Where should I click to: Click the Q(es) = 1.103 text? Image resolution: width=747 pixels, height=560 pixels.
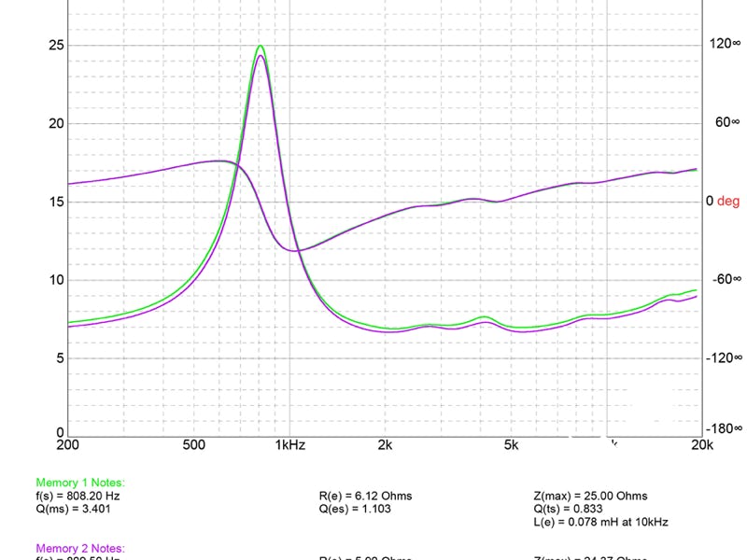pos(355,509)
